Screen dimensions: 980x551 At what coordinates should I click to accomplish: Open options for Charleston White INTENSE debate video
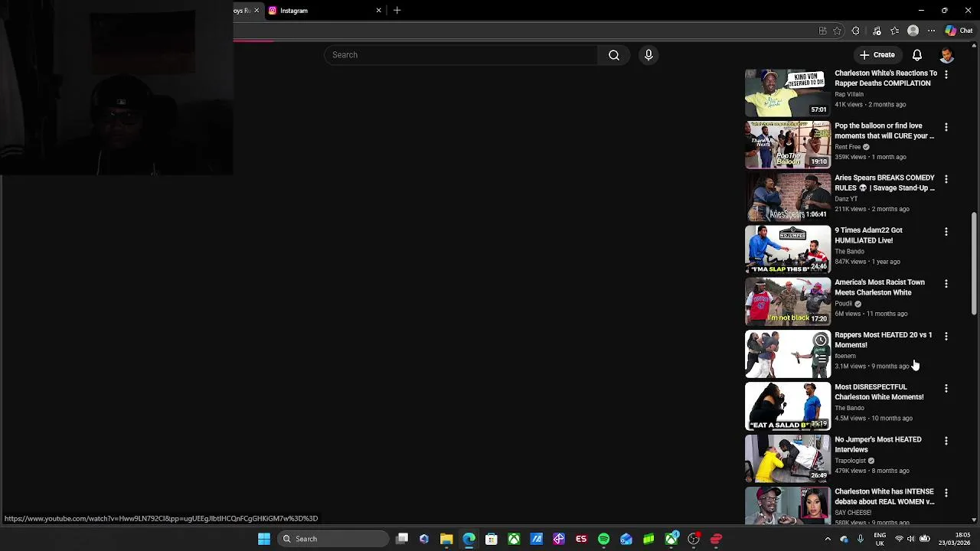[946, 493]
